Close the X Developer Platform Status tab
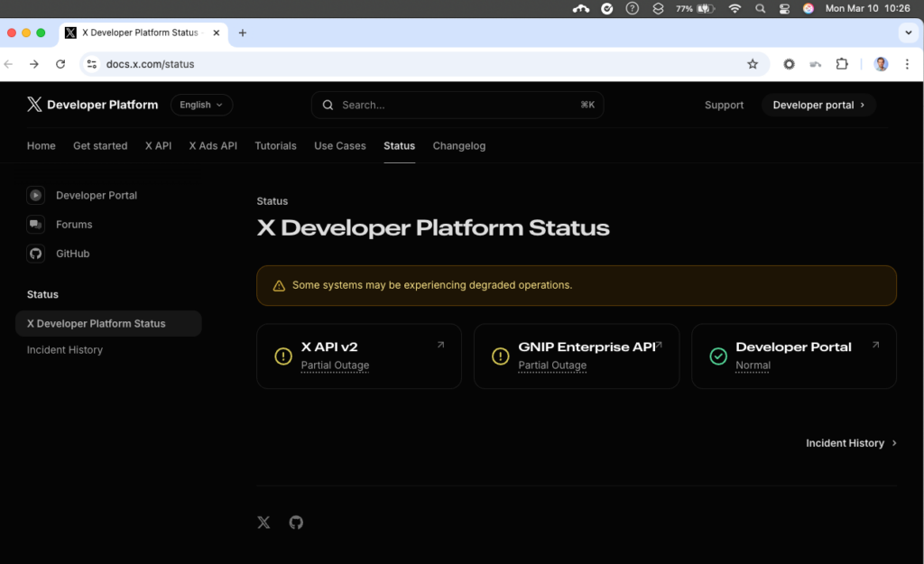Image resolution: width=924 pixels, height=564 pixels. 217,33
